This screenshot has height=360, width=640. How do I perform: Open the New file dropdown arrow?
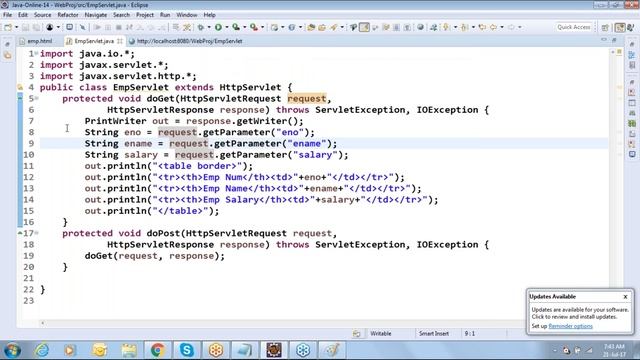coord(16,27)
